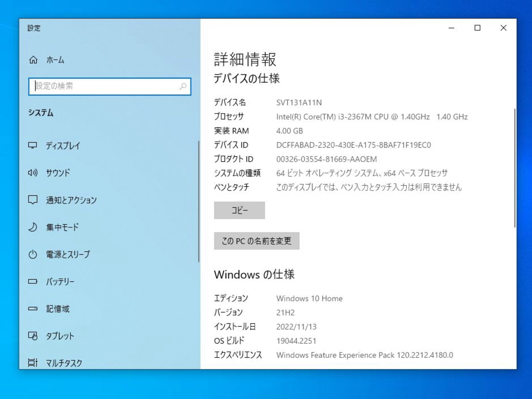Click Windows 10 Home edition text
532x399 pixels.
(310, 298)
